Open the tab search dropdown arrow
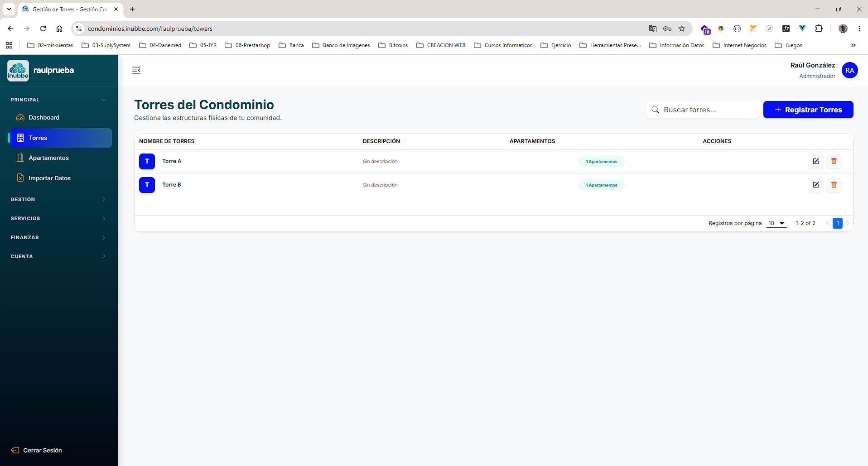 9,9
